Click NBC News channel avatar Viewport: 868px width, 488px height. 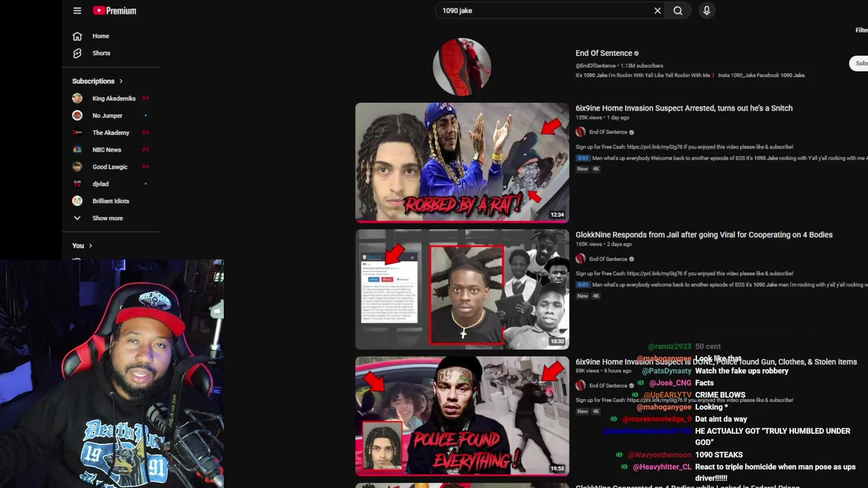point(77,150)
